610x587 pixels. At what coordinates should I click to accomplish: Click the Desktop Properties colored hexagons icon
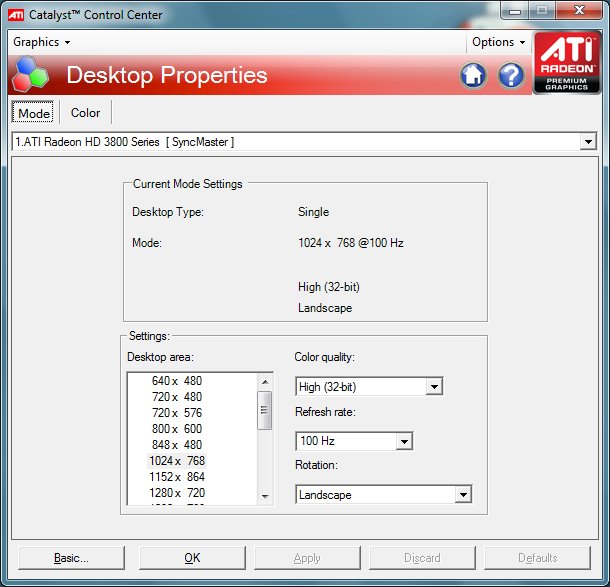click(x=30, y=74)
